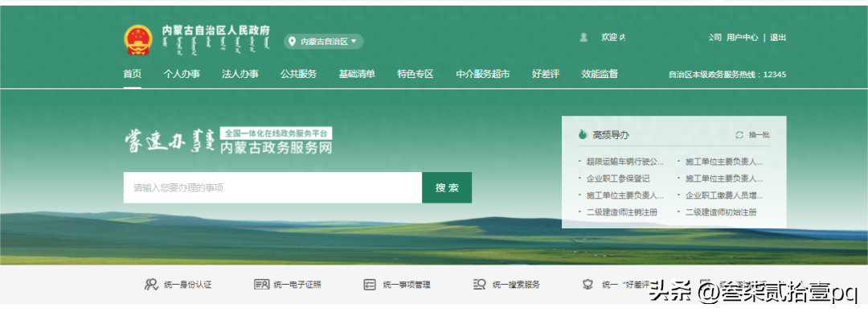This screenshot has width=868, height=312.
Task: Click the 搜索 button
Action: 447,188
